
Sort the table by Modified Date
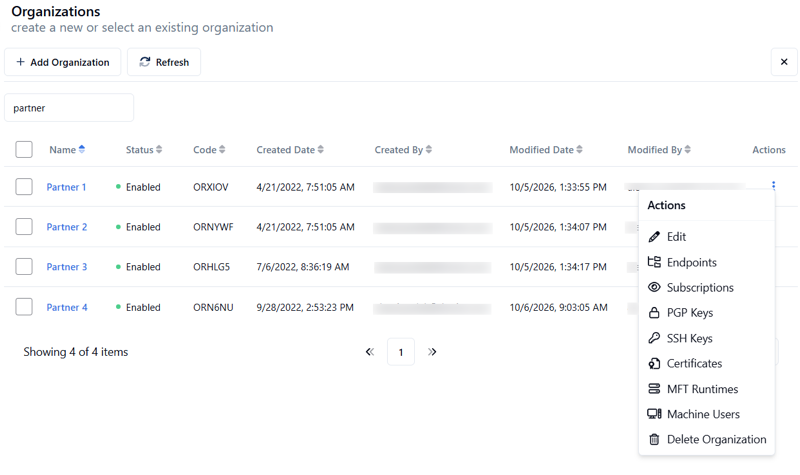click(x=546, y=149)
